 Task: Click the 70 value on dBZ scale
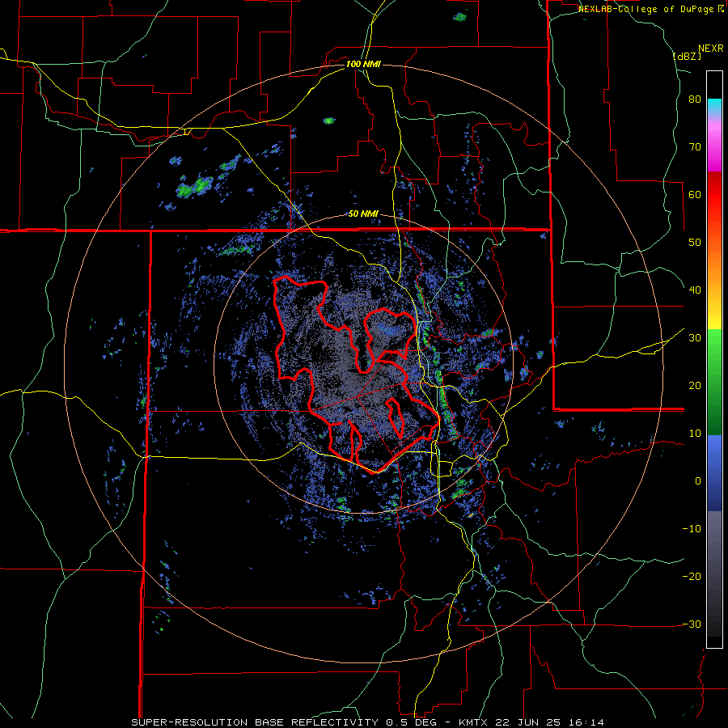coord(695,147)
